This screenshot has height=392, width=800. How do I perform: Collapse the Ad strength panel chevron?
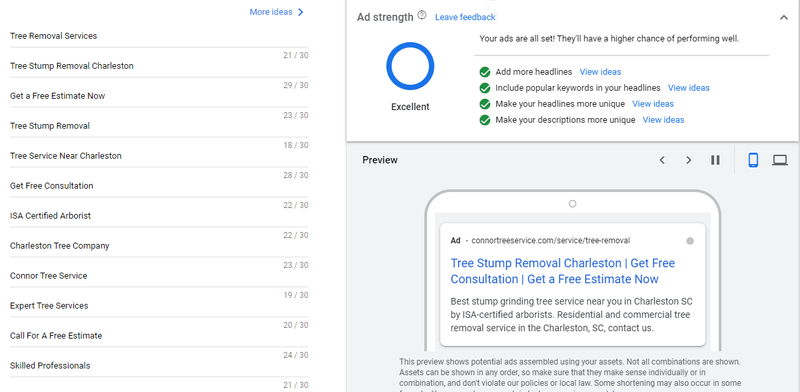click(784, 18)
